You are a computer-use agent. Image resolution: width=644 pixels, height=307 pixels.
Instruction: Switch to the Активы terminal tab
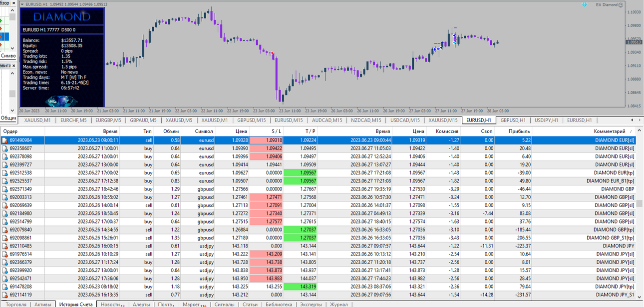(x=42, y=304)
